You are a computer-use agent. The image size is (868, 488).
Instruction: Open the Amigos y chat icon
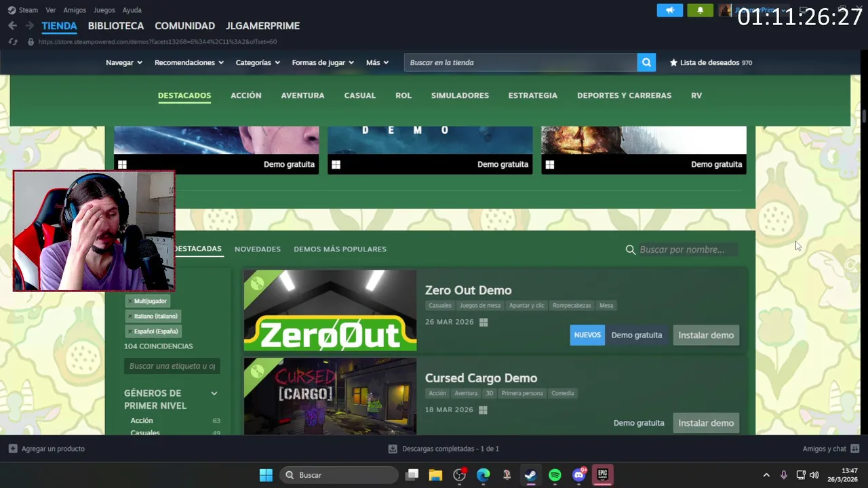point(854,449)
